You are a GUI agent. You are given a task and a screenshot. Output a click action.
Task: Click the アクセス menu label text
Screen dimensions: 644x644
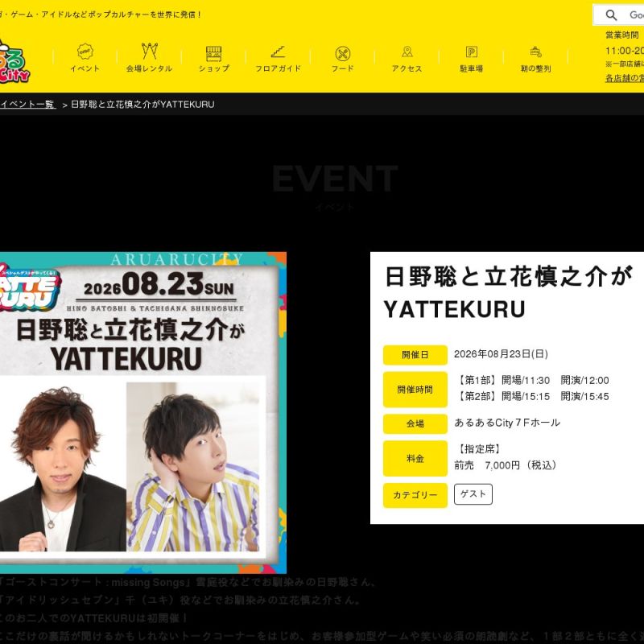pyautogui.click(x=407, y=68)
